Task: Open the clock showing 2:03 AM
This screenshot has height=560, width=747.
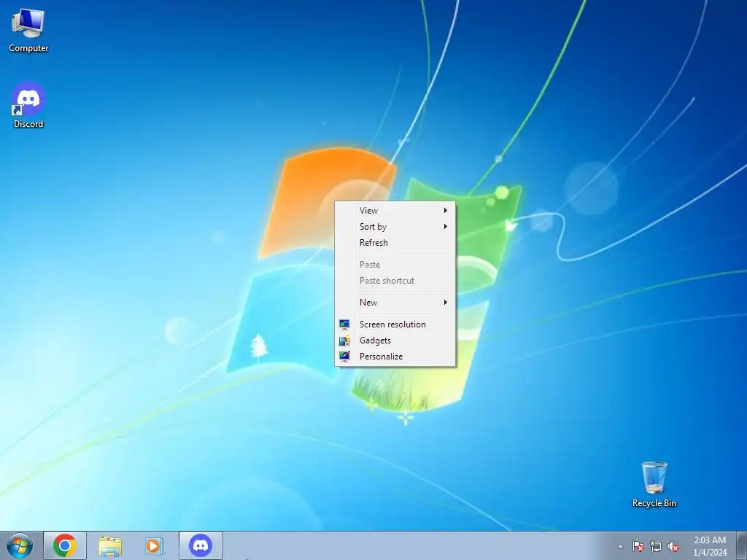Action: (709, 546)
